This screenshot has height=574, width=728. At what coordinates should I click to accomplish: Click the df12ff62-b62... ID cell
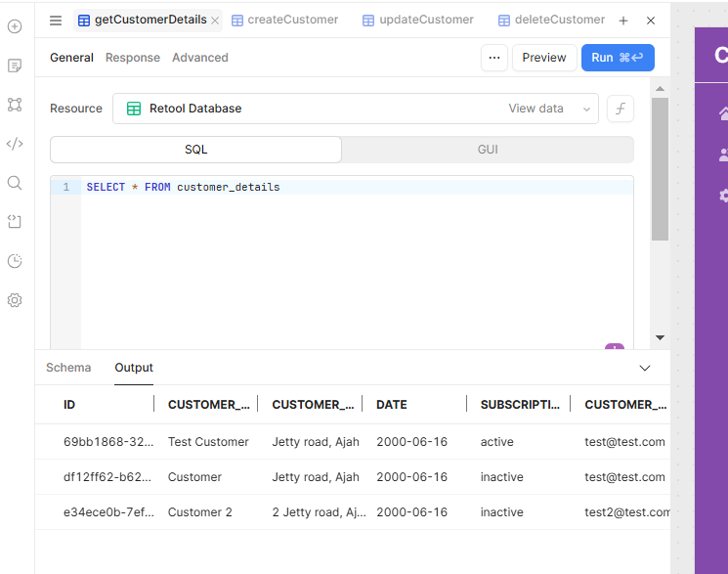107,477
